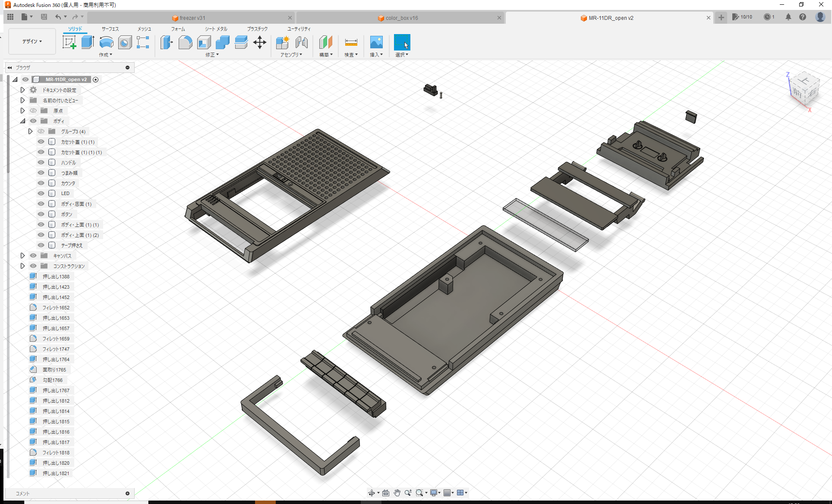Click the Press Pull modify icon
Viewport: 832px width, 504px height.
[x=167, y=43]
